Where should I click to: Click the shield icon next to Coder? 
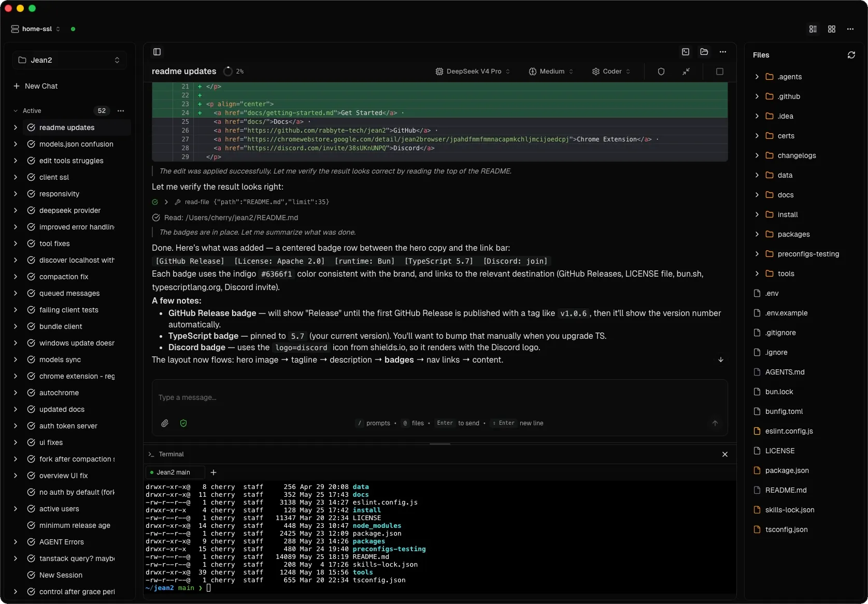pyautogui.click(x=661, y=71)
